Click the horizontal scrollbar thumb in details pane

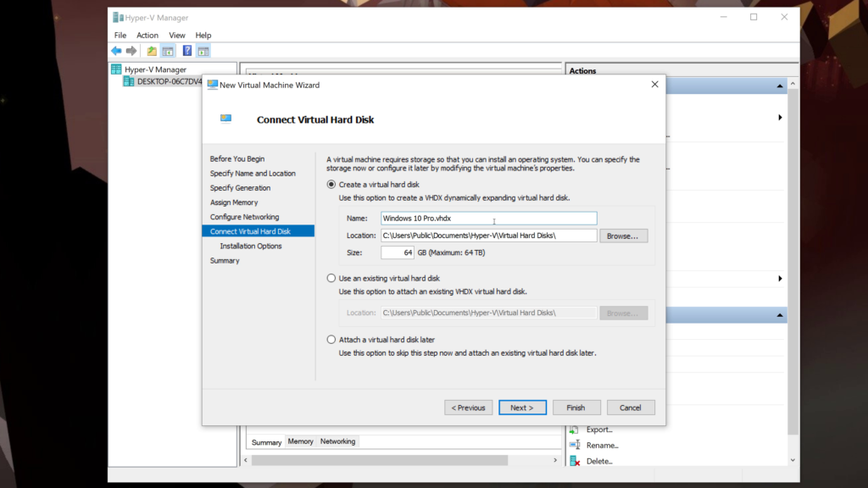[380, 460]
